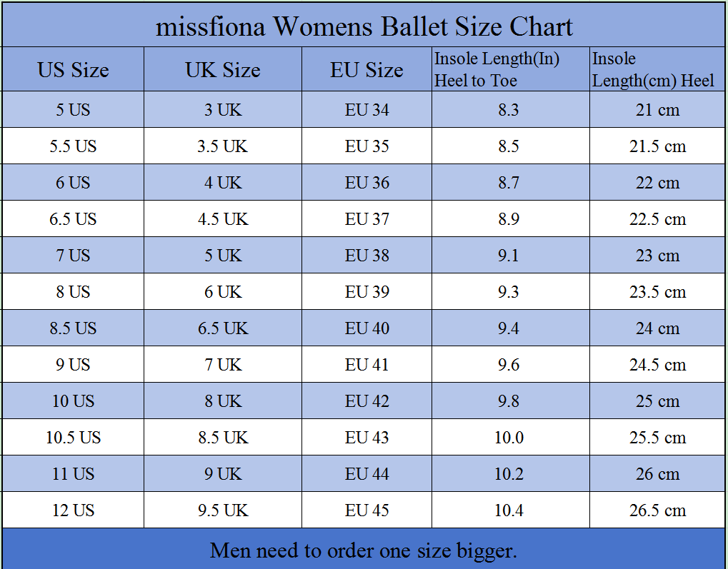Click the 'Insole Length(In) Heel to Toe' header

point(497,70)
